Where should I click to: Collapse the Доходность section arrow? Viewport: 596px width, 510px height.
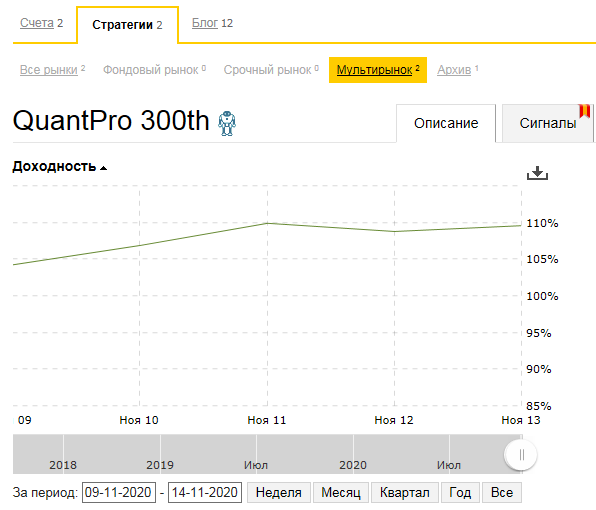point(103,168)
